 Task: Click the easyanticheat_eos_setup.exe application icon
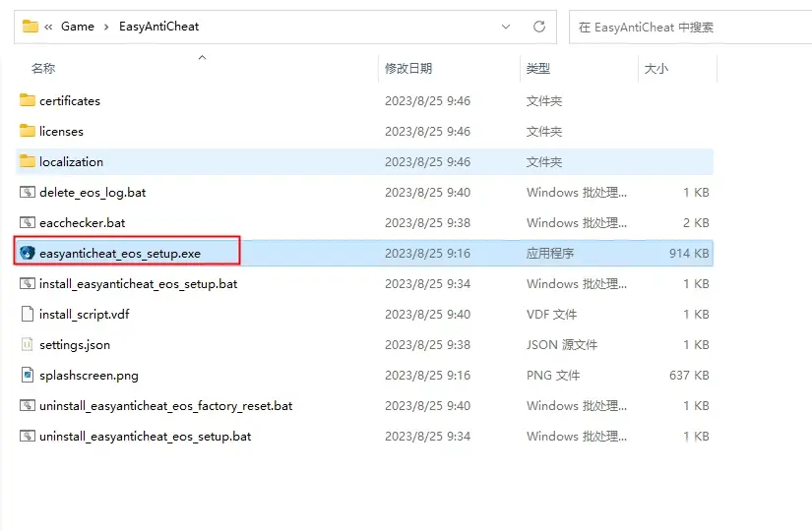click(28, 253)
